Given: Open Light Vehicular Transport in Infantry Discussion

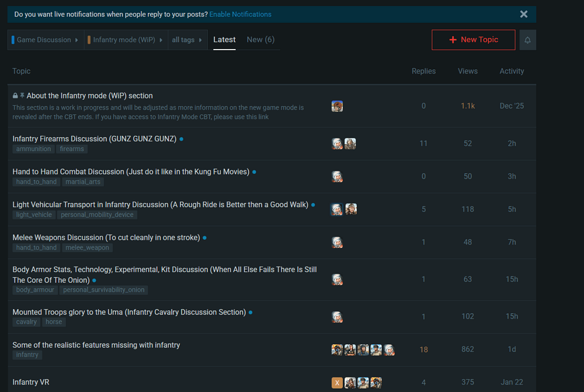Looking at the screenshot, I should [x=160, y=205].
